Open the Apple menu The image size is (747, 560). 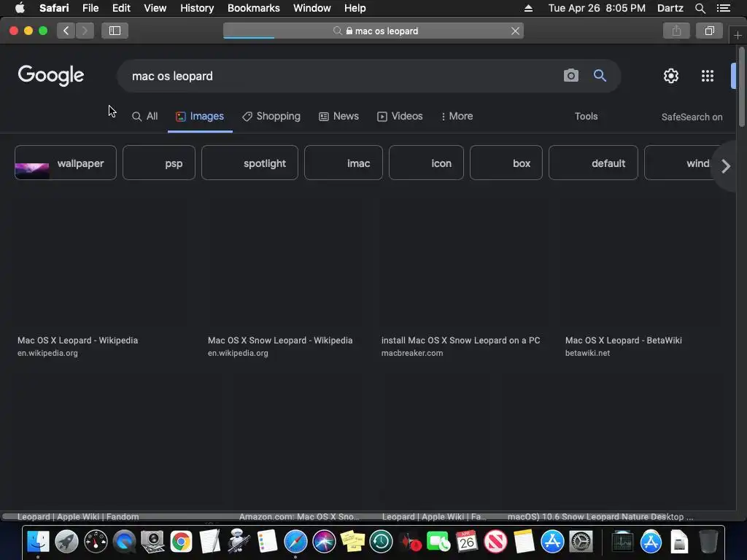(x=20, y=8)
